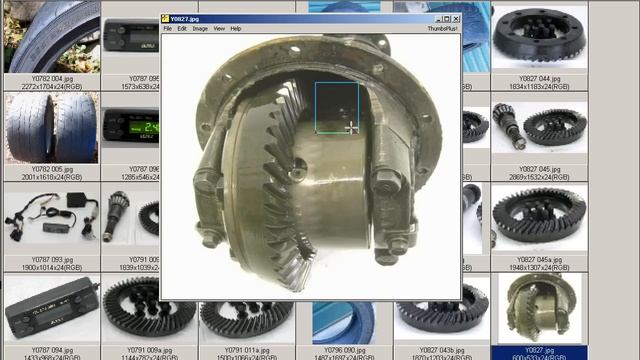Close the Y0827.jpg viewer window
This screenshot has width=640, height=360.
coord(456,19)
